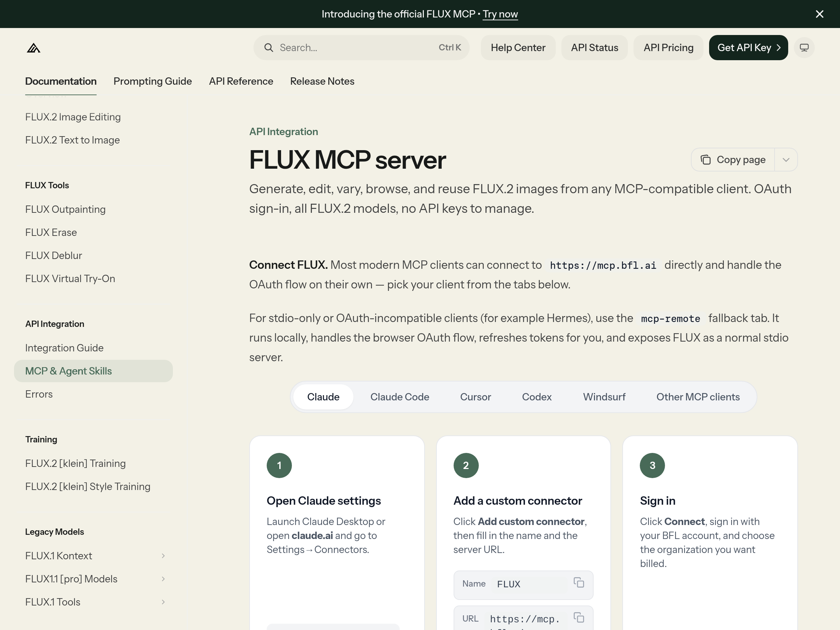Viewport: 840px width, 630px height.
Task: Open the Windsurf tab
Action: tap(604, 397)
